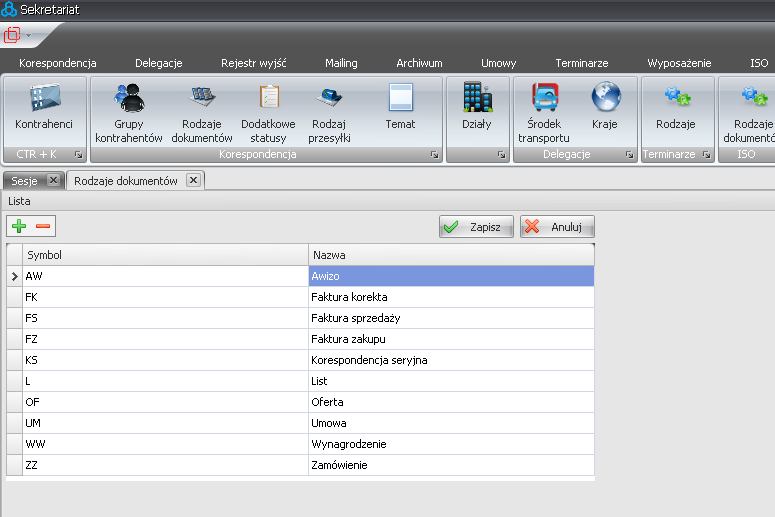Select the Faktura zakupu cell
Viewport: 775px width, 517px height.
point(452,339)
